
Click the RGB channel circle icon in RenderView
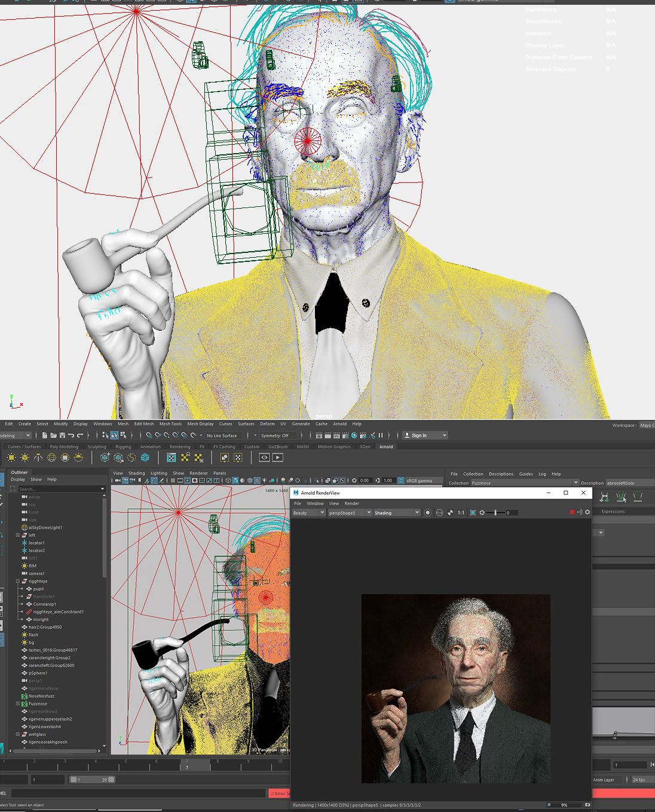(439, 512)
